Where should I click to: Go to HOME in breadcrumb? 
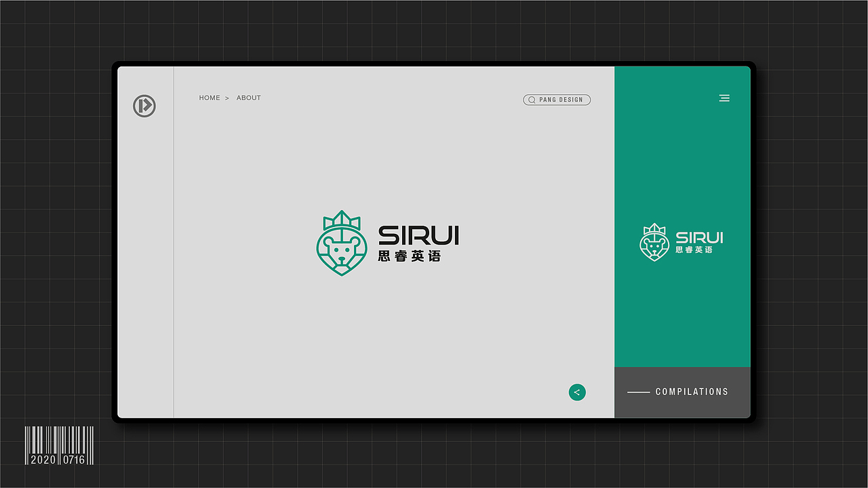click(210, 98)
